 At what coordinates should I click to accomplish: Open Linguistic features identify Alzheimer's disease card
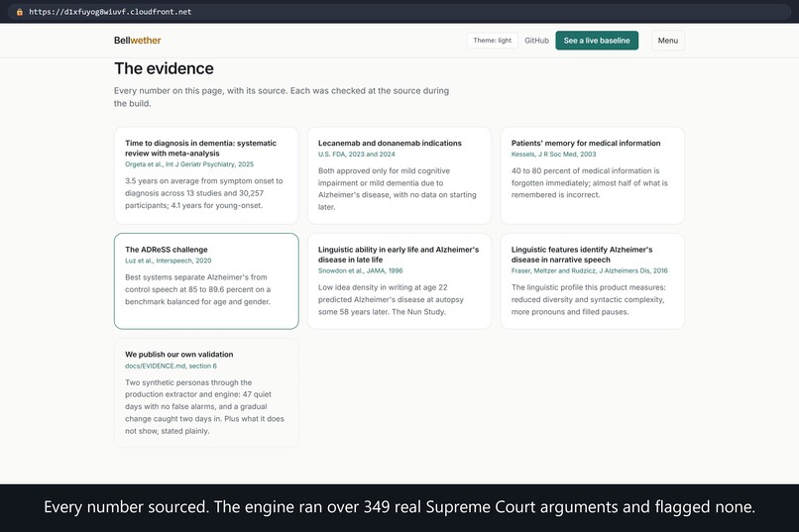592,281
